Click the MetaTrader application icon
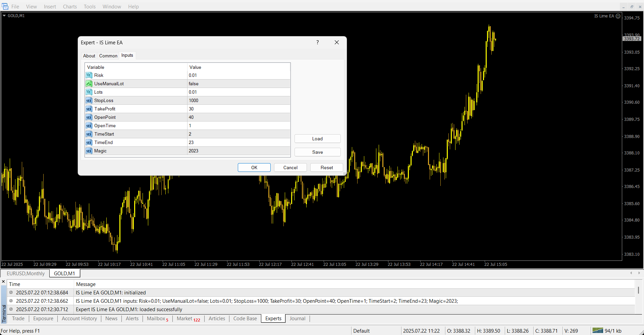Viewport: 644px width, 335px height. click(x=5, y=6)
